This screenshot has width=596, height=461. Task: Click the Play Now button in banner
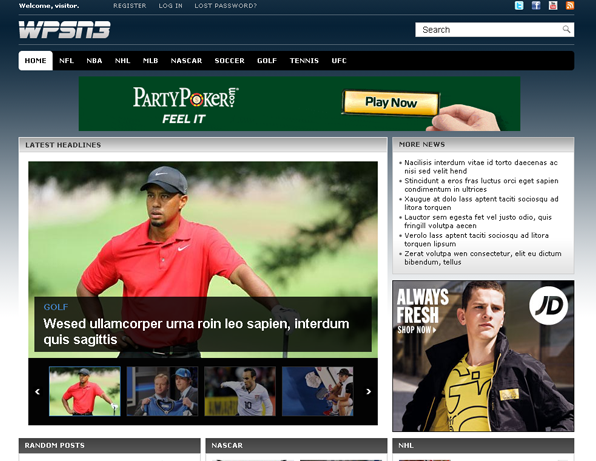click(x=391, y=103)
